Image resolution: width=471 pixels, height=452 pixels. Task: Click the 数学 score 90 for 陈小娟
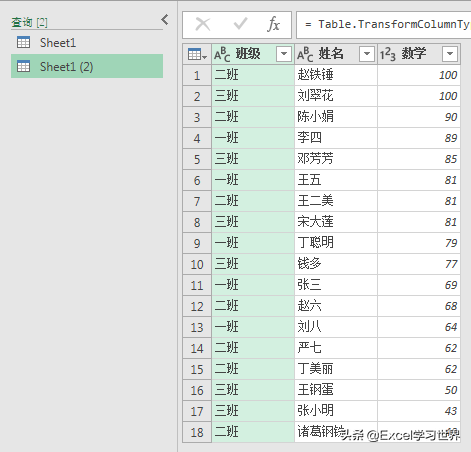tap(419, 117)
